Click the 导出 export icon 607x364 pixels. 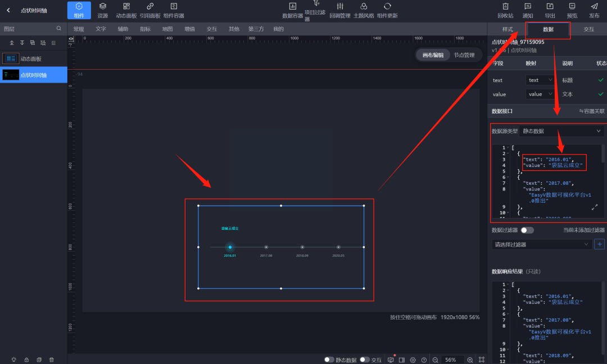tap(550, 6)
